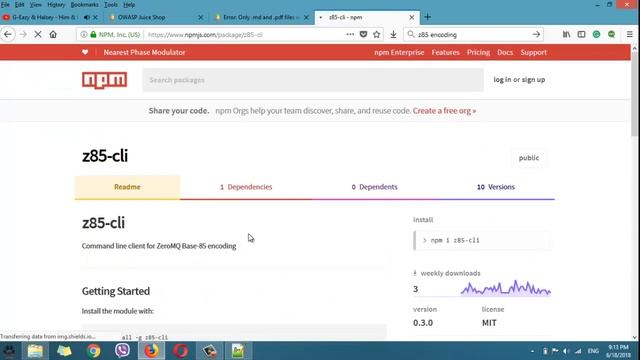Click the heart icon in npm header

85,52
